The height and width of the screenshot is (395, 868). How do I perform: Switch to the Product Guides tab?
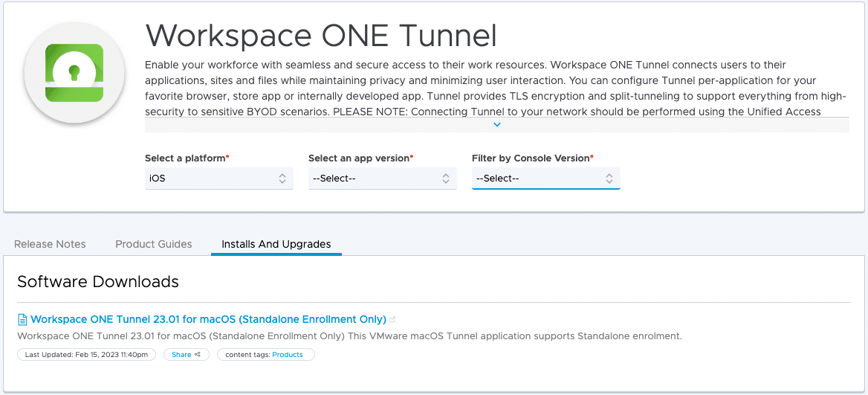[x=154, y=244]
